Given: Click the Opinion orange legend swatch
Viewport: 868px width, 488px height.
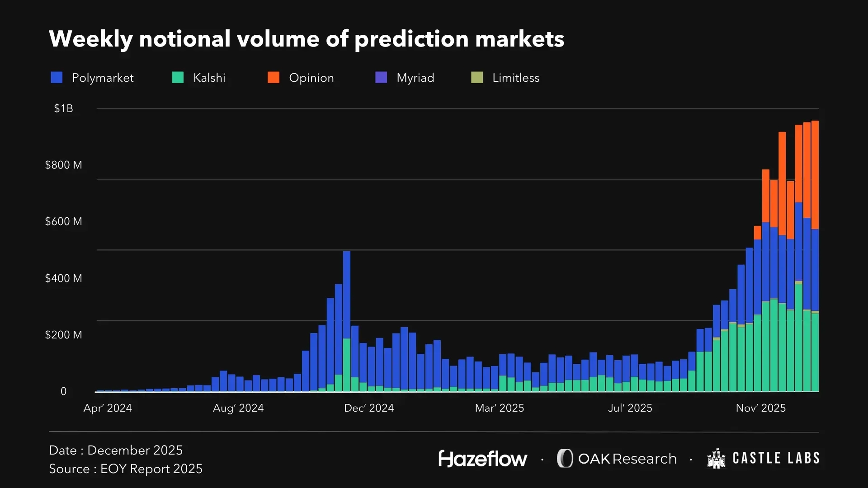Looking at the screenshot, I should point(274,78).
